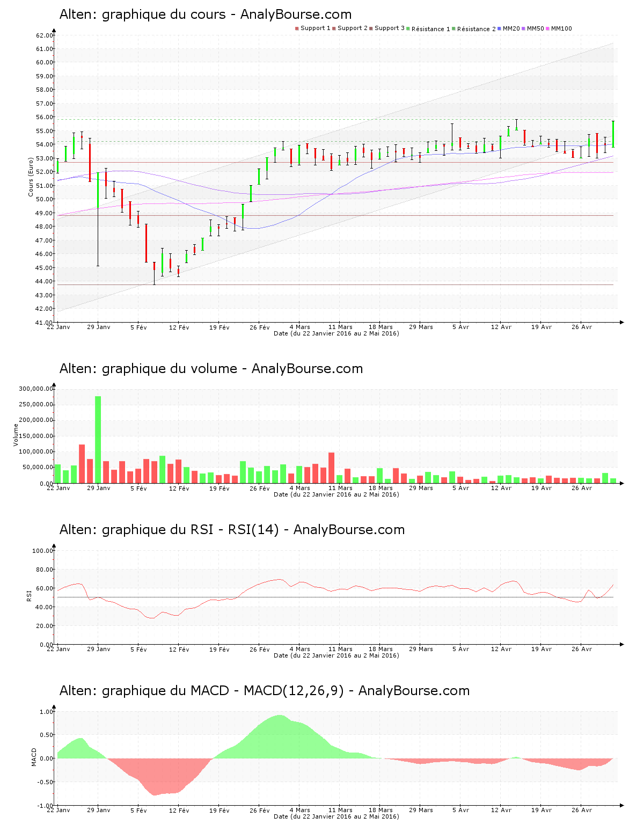The width and height of the screenshot is (644, 832).
Task: Click '26 Avr' date tick on MACD chart
Action: [582, 810]
